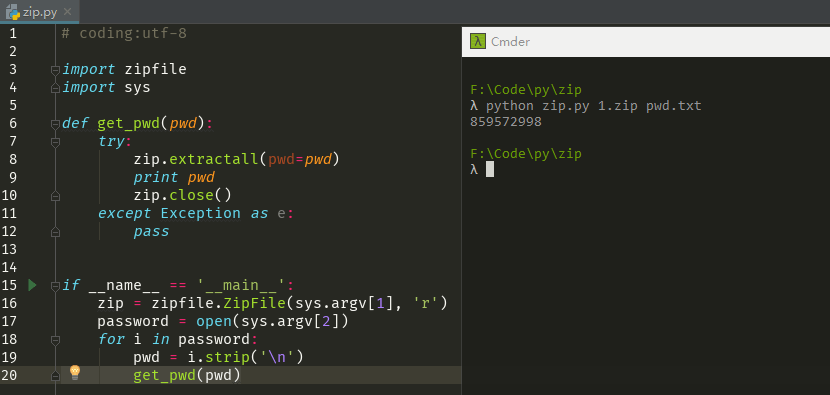
Task: Close the zip.py tab
Action: [x=67, y=12]
